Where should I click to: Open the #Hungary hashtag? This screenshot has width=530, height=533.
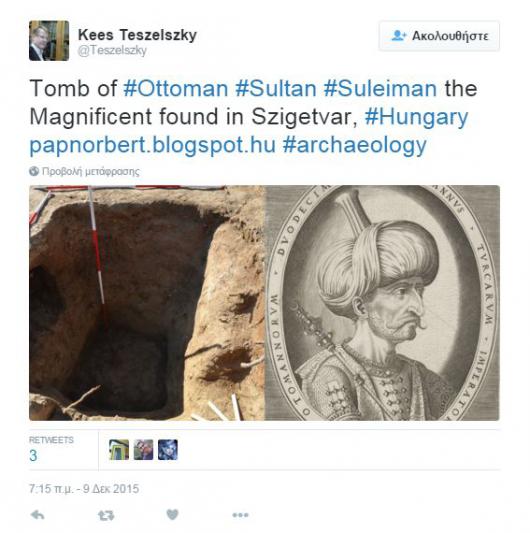point(416,118)
